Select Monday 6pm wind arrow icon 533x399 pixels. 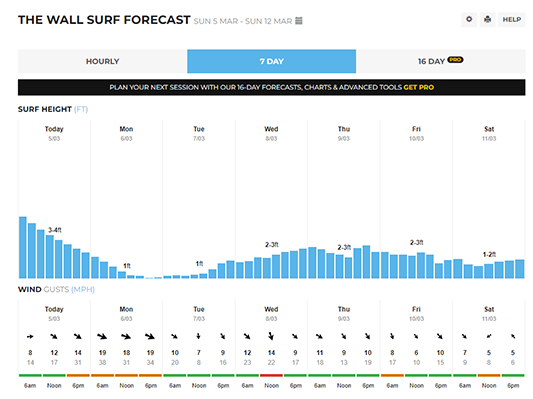click(x=150, y=336)
